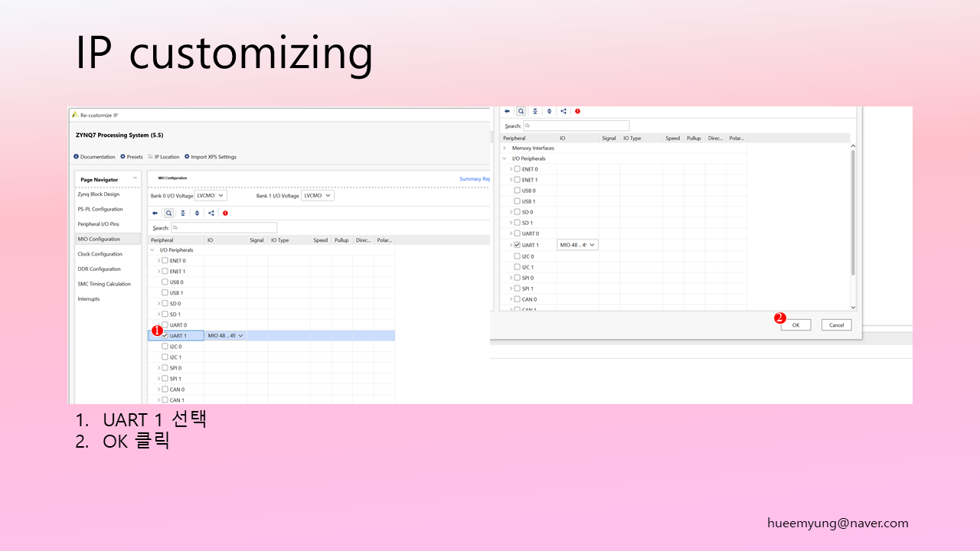Click the scrollbar down arrow in right screenshot

pyautogui.click(x=854, y=308)
